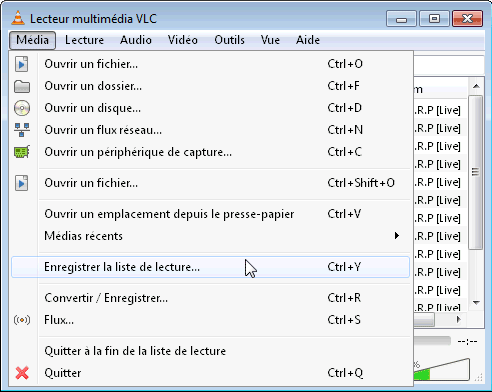Image resolution: width=492 pixels, height=392 pixels.
Task: Click the playback seek bar
Action: pyautogui.click(x=432, y=341)
